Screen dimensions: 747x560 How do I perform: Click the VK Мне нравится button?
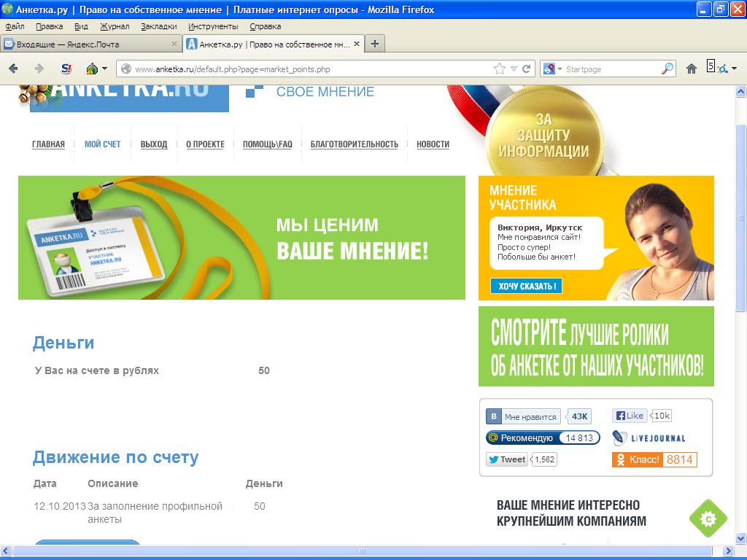(x=523, y=416)
